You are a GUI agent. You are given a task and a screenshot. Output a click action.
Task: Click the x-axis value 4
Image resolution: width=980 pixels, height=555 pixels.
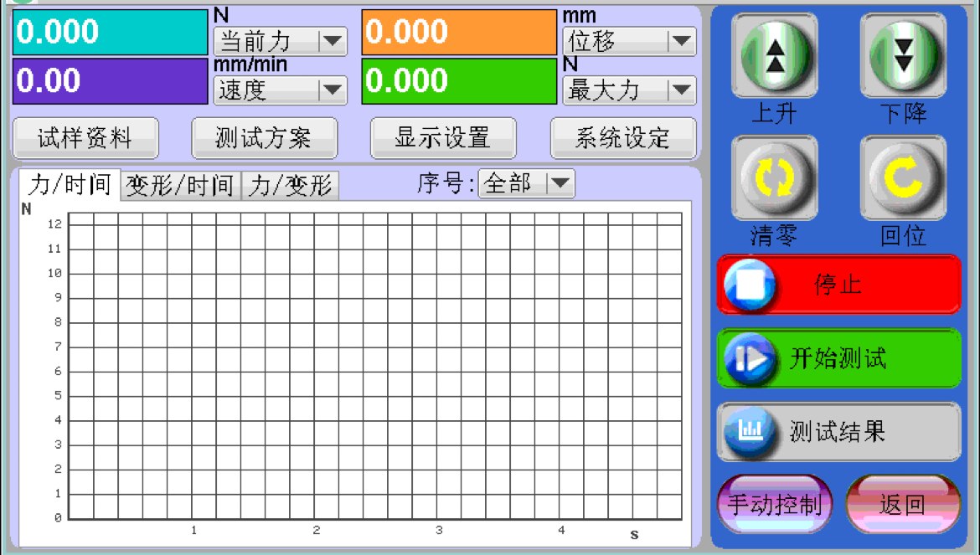pyautogui.click(x=561, y=530)
